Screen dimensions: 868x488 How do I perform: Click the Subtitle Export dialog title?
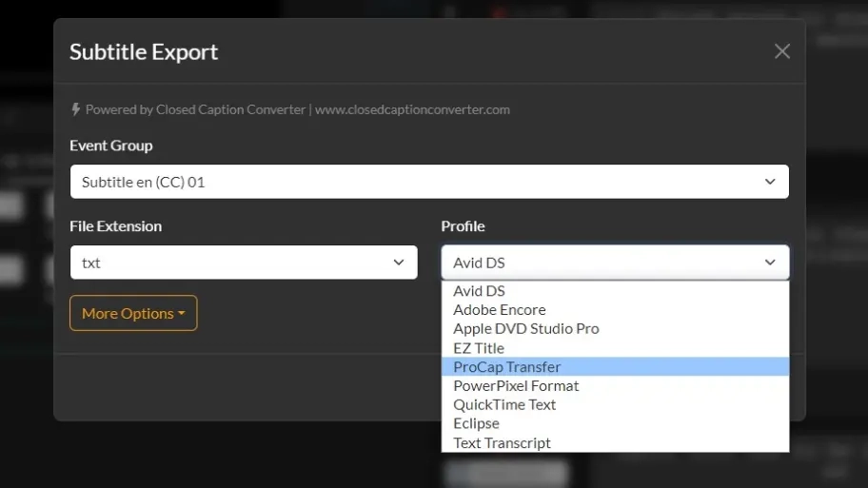pos(144,51)
